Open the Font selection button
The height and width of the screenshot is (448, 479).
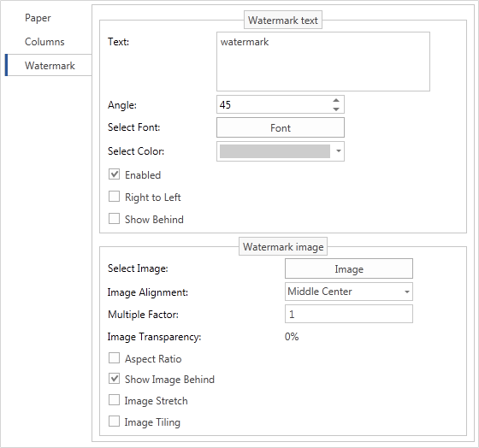[281, 127]
